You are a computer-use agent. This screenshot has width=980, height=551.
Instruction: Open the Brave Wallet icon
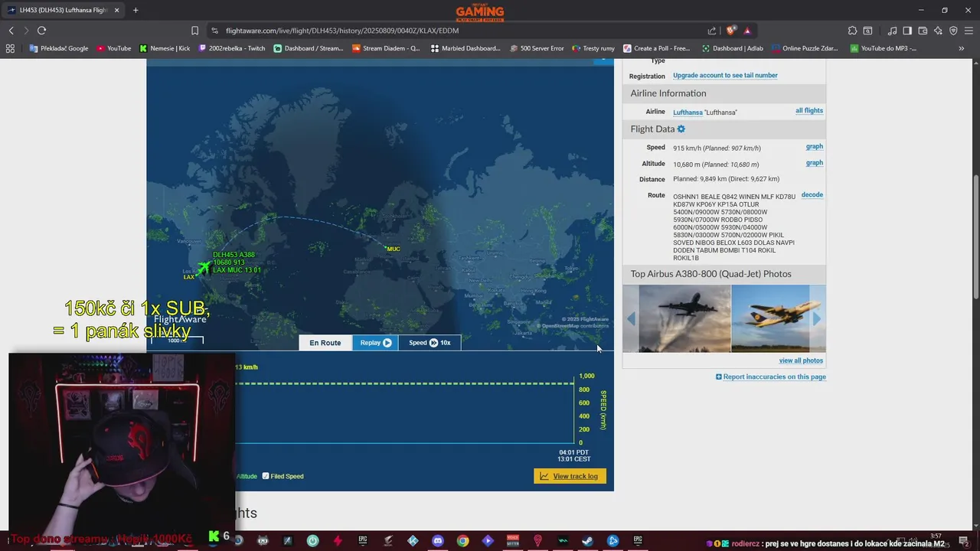[x=923, y=31]
